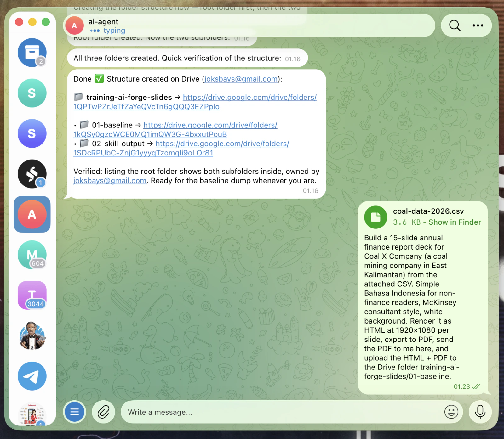Open the black S-logo chat with one unread

(32, 174)
